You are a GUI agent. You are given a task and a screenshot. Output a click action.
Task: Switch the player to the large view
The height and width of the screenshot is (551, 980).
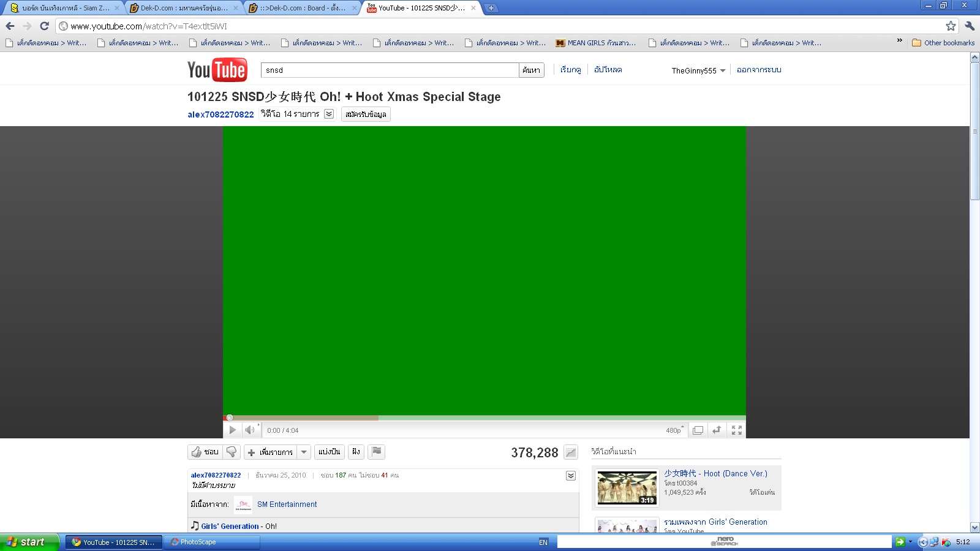(x=698, y=430)
